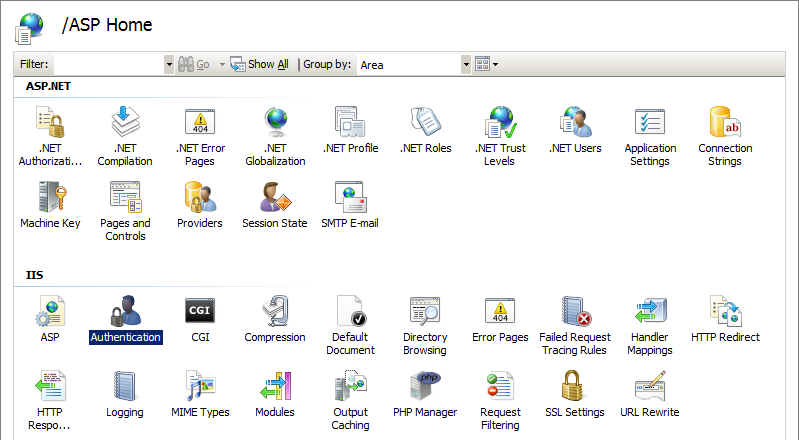Image resolution: width=799 pixels, height=440 pixels.
Task: Open the ASP feature in IIS
Action: click(50, 319)
